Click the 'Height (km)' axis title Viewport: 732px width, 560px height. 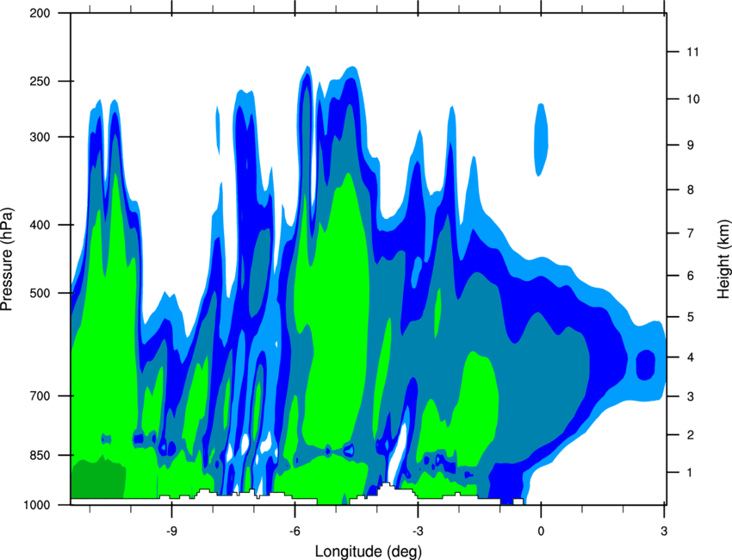[723, 258]
